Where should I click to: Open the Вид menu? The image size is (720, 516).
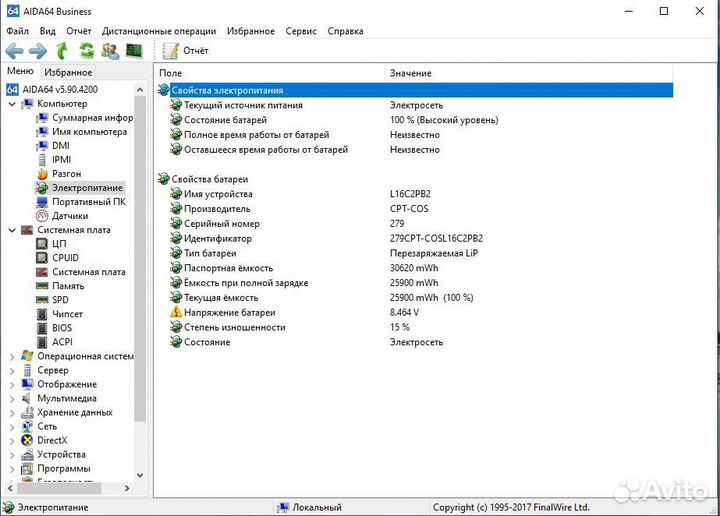pos(47,31)
